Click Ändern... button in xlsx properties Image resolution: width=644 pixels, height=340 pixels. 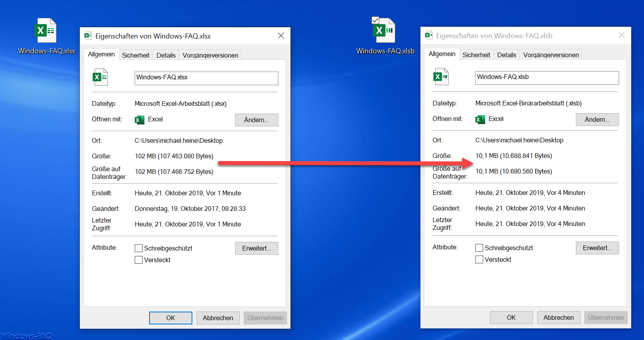tap(257, 120)
